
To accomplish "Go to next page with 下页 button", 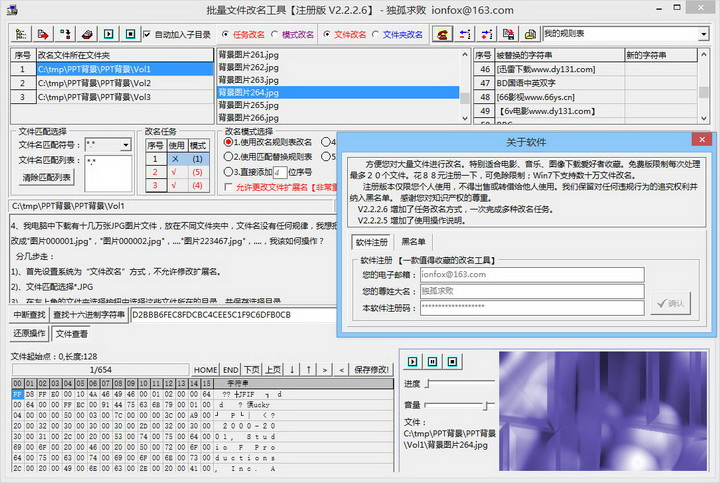I will pos(252,370).
